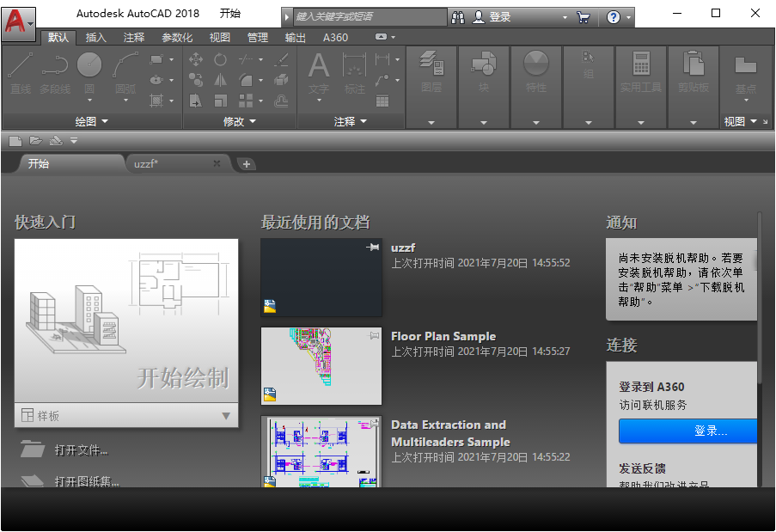Click the Scale tool icon

220,101
